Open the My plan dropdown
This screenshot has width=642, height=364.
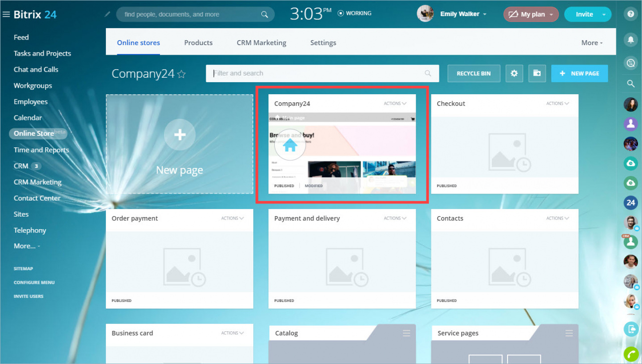531,15
